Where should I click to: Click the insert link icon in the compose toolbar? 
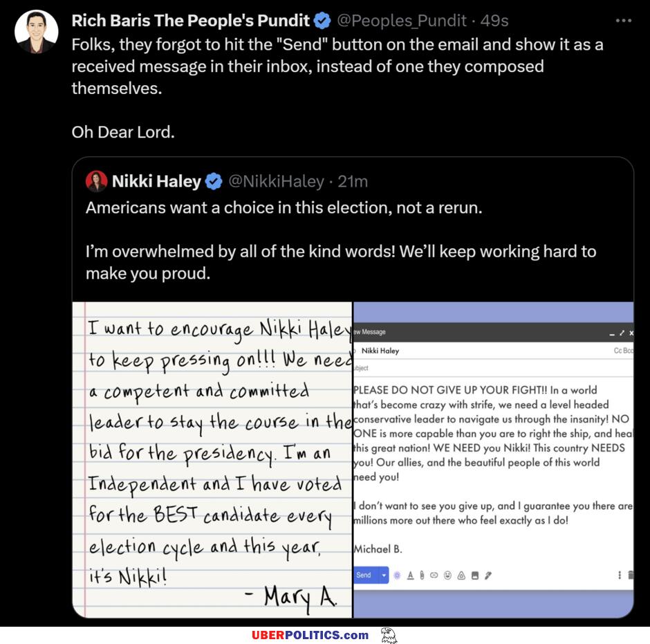tap(434, 575)
